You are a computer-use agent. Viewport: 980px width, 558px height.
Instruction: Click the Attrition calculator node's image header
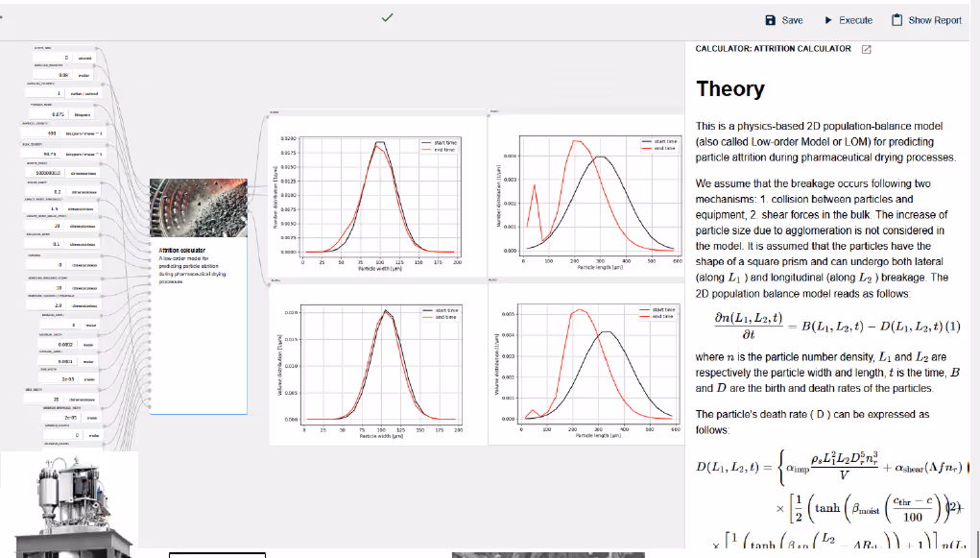click(199, 207)
